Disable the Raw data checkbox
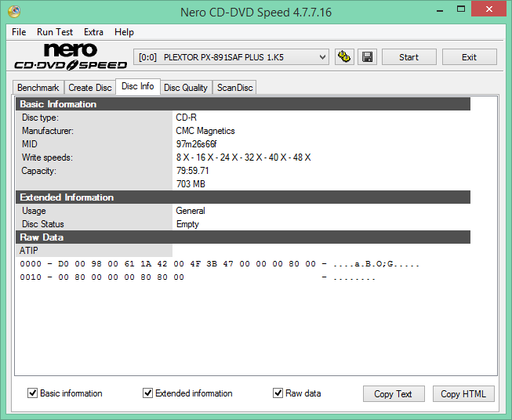 coord(278,393)
